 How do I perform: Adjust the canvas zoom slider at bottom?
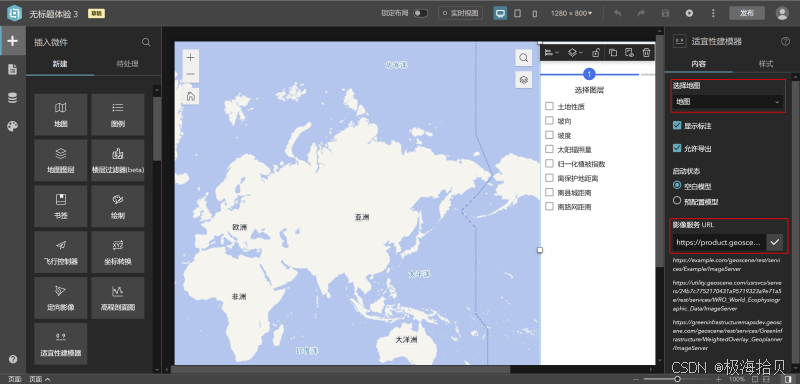tap(678, 379)
